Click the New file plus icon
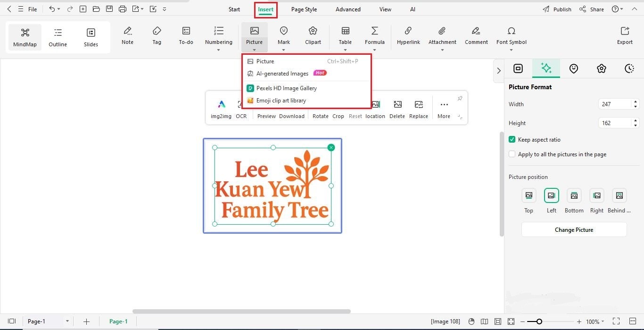The height and width of the screenshot is (330, 644). [83, 9]
